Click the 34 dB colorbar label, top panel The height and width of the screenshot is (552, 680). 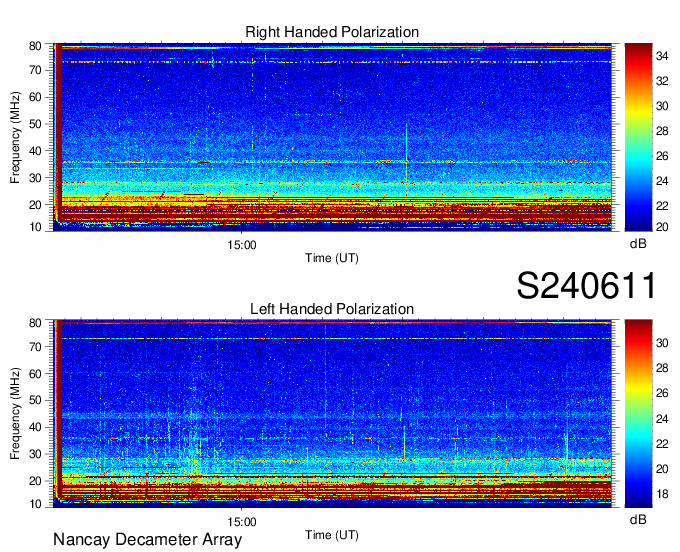[x=662, y=56]
